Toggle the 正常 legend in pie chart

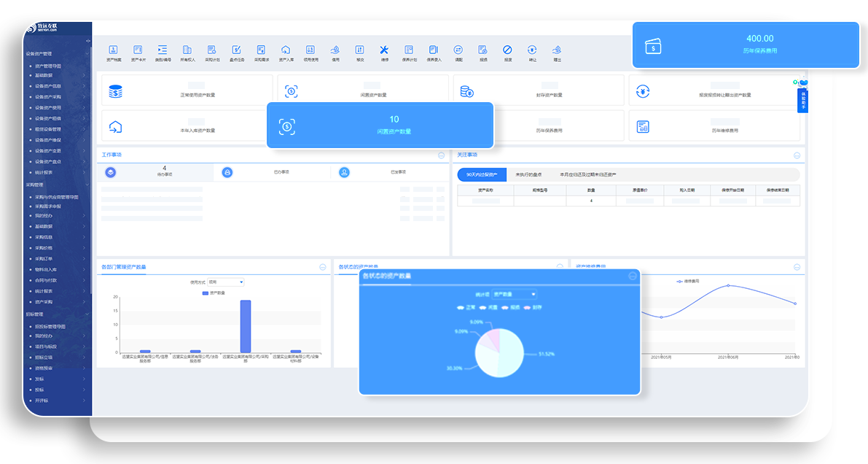(x=465, y=307)
